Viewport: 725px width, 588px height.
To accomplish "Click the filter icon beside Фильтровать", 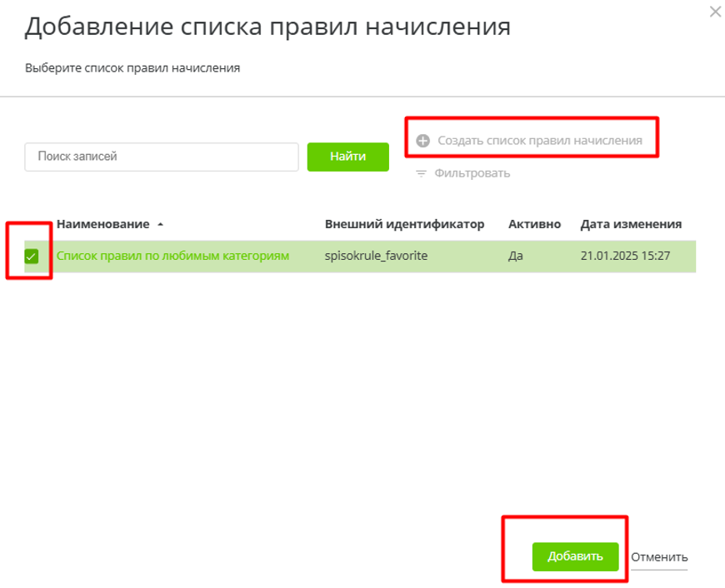I will (421, 173).
